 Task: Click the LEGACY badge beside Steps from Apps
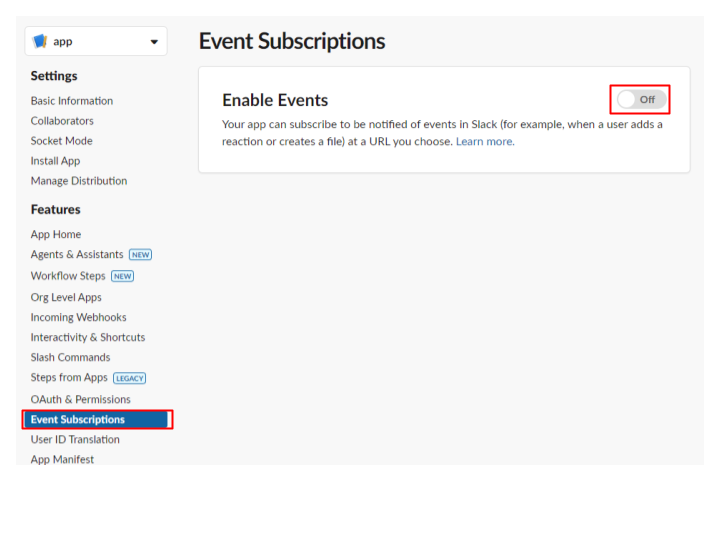click(129, 378)
